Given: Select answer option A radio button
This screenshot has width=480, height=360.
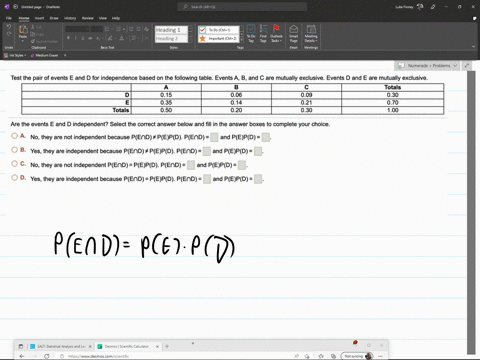Looking at the screenshot, I should (14, 136).
